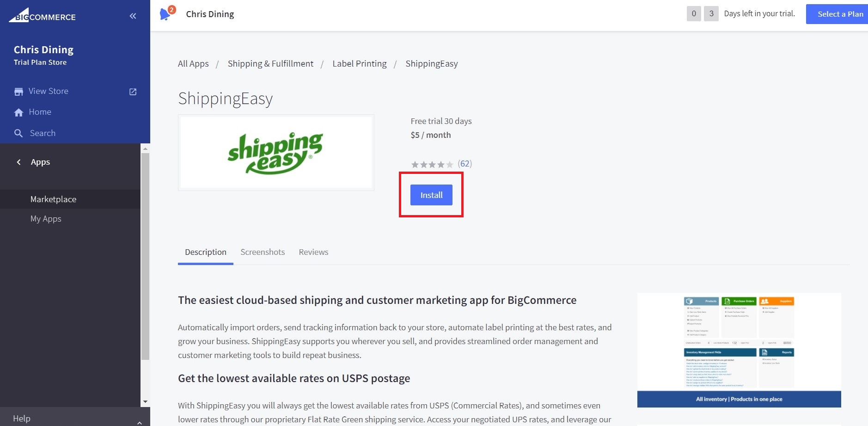Open the All Apps breadcrumb link
868x426 pixels.
coord(193,64)
